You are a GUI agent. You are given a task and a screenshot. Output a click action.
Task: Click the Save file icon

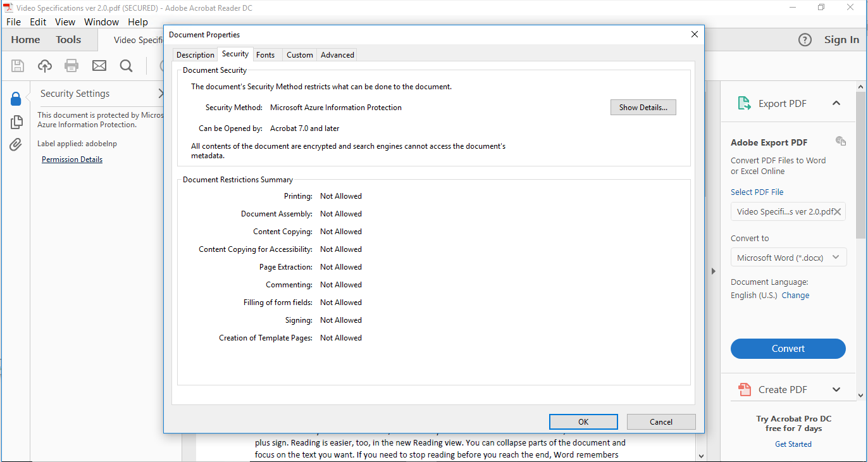(17, 65)
